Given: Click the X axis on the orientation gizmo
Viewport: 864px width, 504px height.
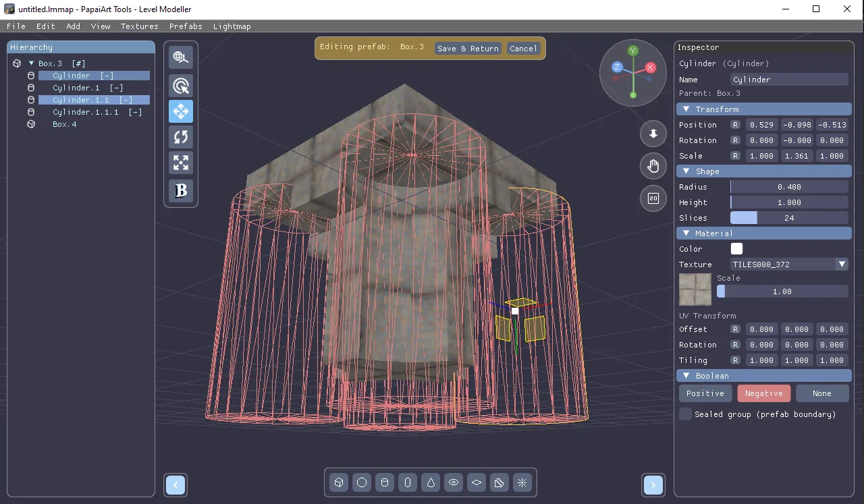Looking at the screenshot, I should pos(650,67).
